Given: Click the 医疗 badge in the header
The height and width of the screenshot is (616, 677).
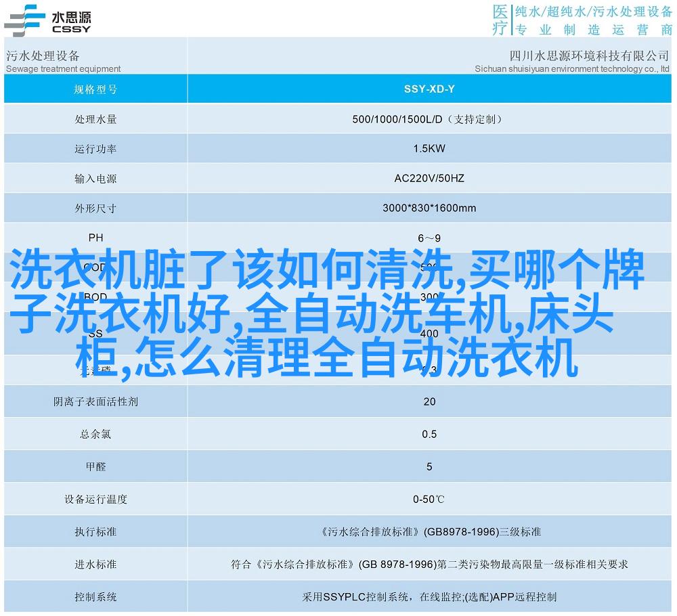Looking at the screenshot, I should coord(499,20).
